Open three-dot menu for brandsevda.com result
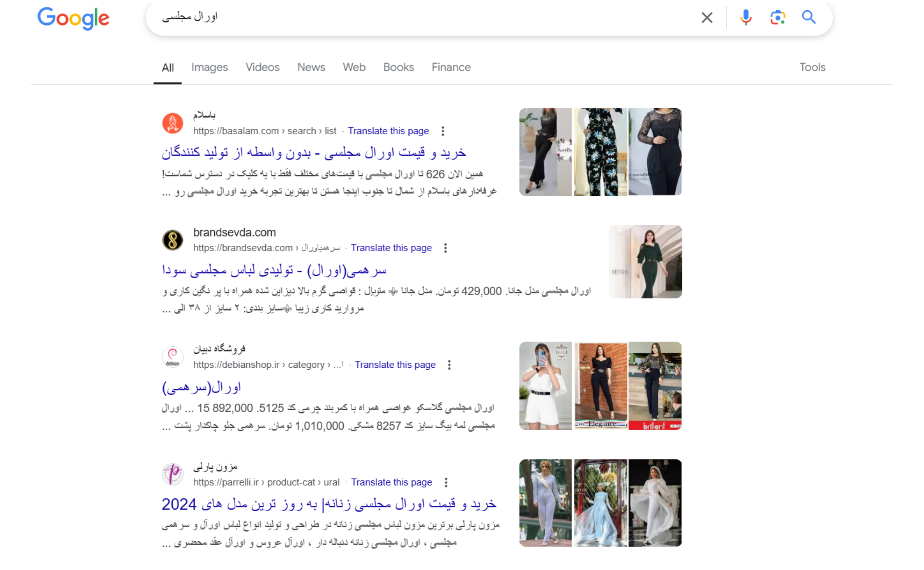This screenshot has width=924, height=570. [445, 248]
